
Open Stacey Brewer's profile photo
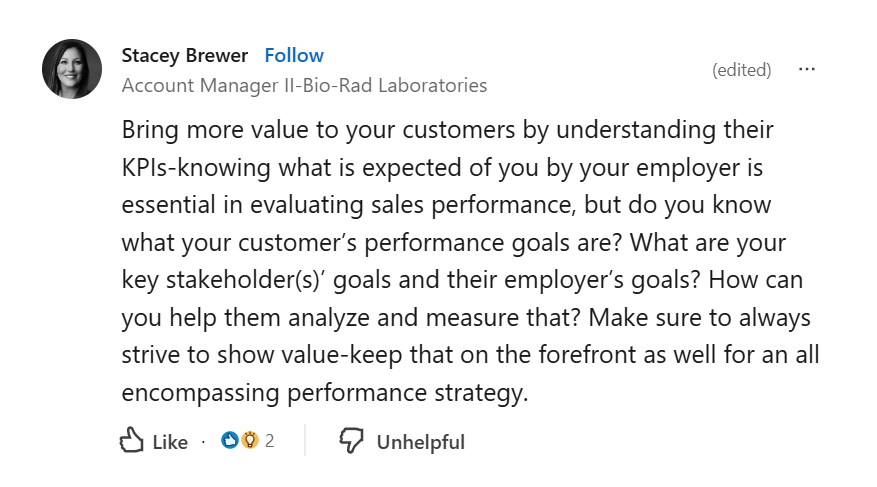(x=72, y=69)
